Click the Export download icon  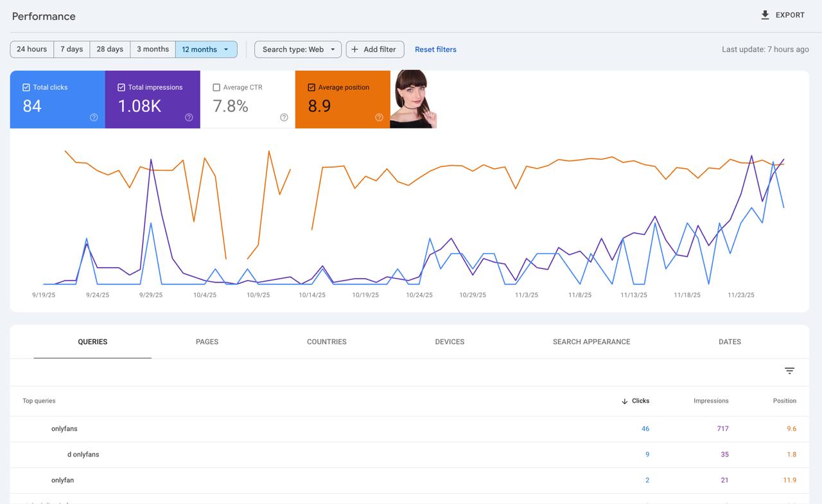(765, 15)
